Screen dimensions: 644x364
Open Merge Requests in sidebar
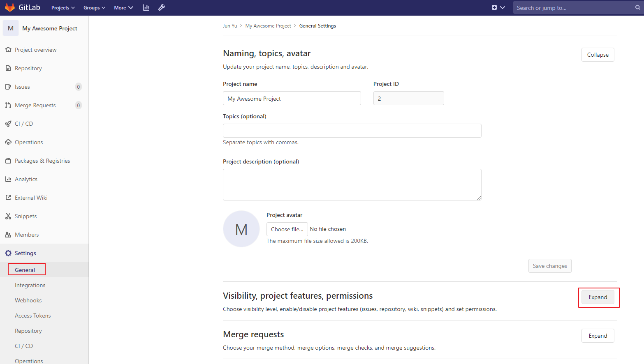35,105
